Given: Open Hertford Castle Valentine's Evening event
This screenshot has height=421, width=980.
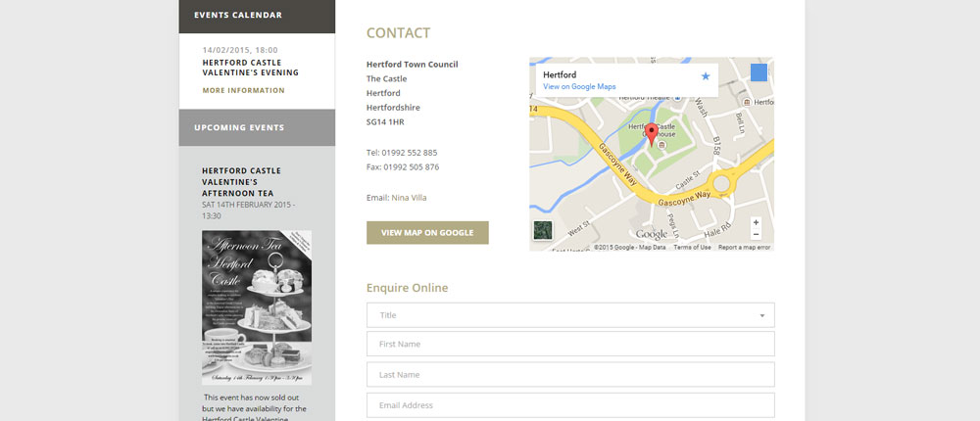Looking at the screenshot, I should [250, 68].
